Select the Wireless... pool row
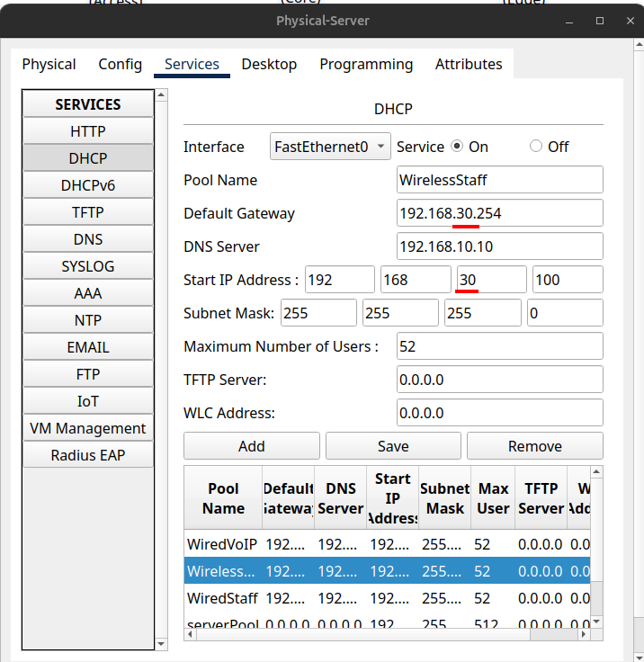644x662 pixels. [387, 571]
